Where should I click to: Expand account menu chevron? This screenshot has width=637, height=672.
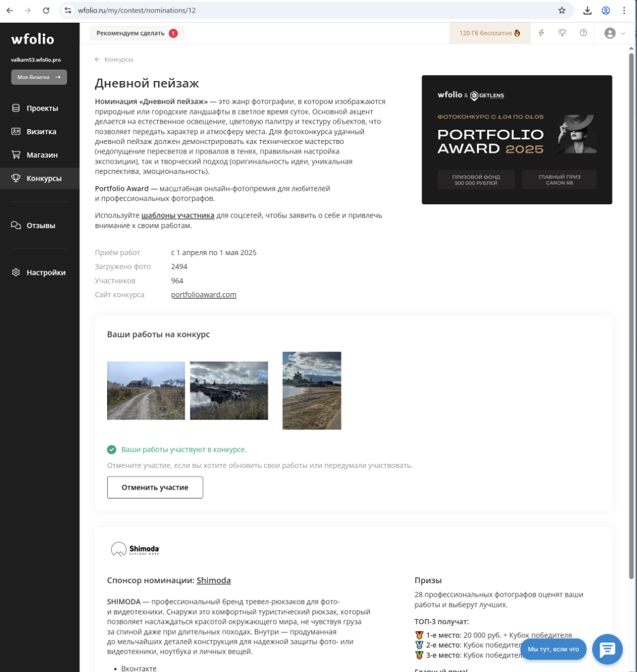(x=623, y=33)
